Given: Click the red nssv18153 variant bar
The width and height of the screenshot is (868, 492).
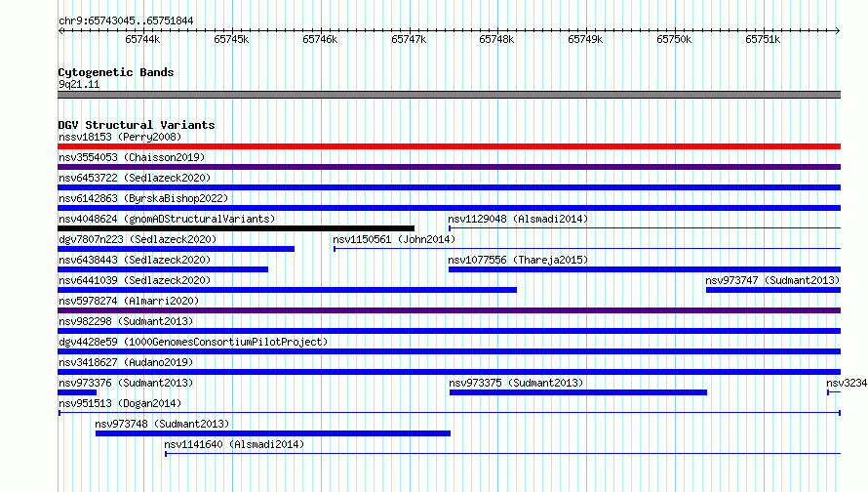Looking at the screenshot, I should [449, 146].
